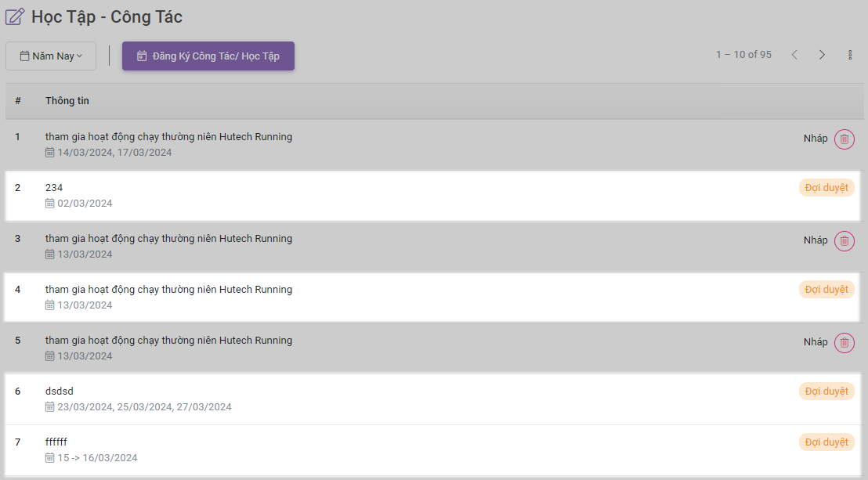Viewport: 868px width, 480px height.
Task: Open row 4 Hutech Running activity
Action: point(168,290)
